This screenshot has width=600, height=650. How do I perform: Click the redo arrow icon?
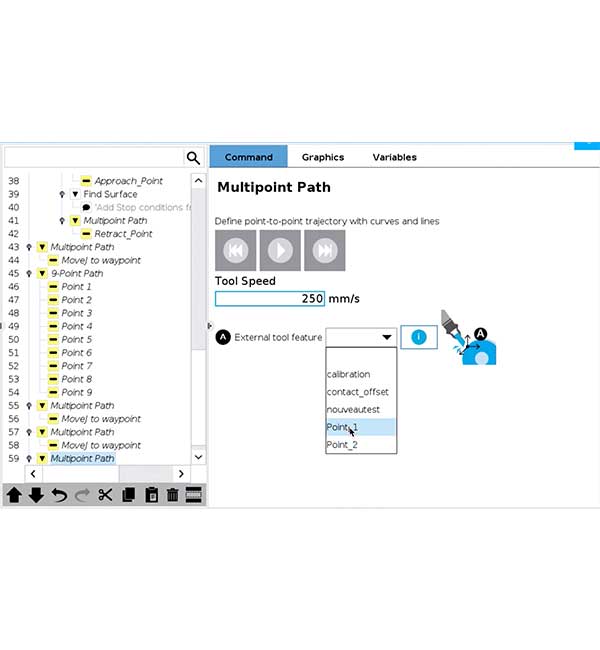click(x=83, y=495)
